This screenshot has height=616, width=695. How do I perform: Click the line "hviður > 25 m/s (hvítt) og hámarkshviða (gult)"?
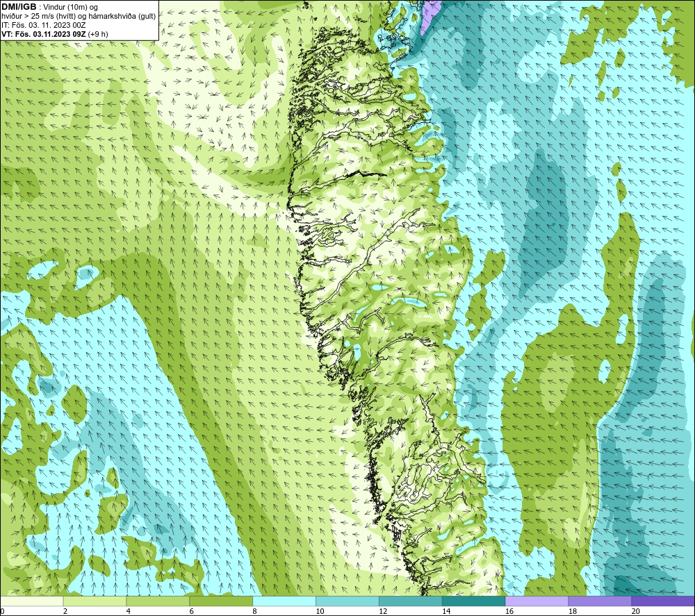click(79, 17)
